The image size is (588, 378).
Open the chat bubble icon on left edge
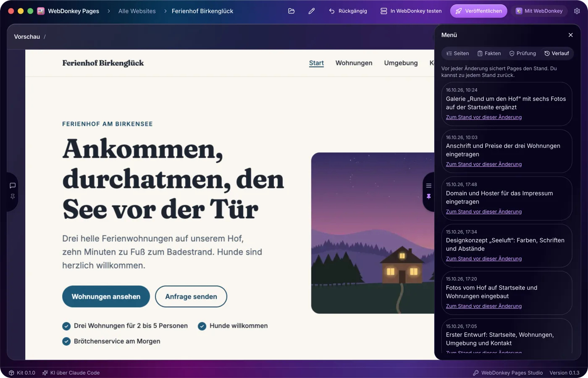[x=13, y=186]
